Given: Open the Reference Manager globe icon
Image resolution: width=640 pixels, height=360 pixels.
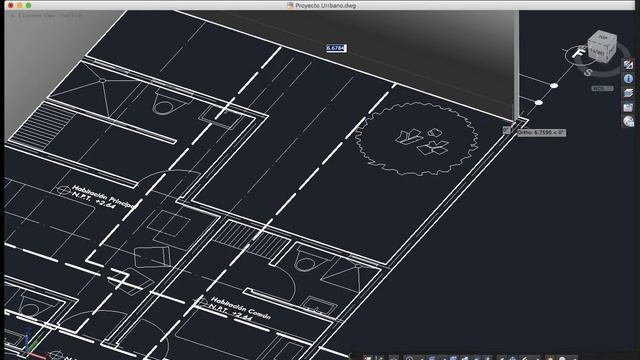Looking at the screenshot, I should click(628, 121).
